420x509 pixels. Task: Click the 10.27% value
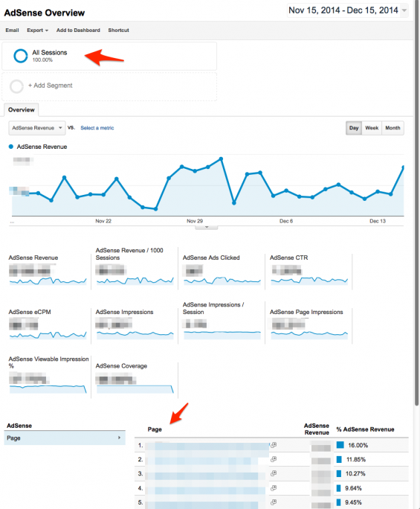point(355,473)
